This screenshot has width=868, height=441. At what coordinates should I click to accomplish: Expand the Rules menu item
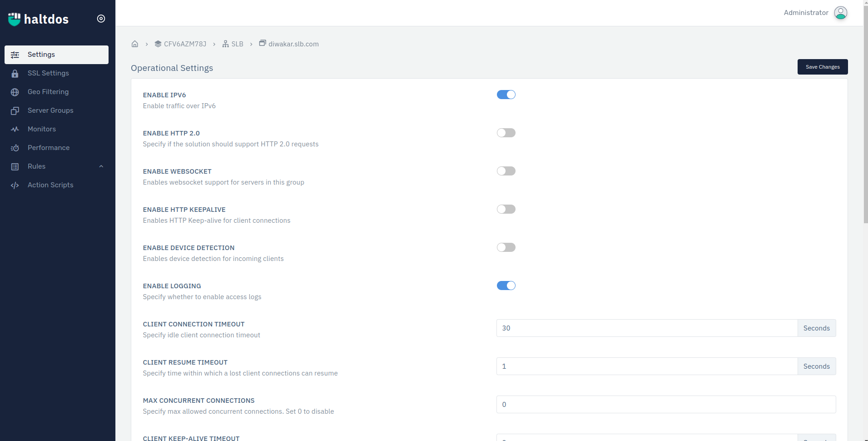tap(56, 166)
